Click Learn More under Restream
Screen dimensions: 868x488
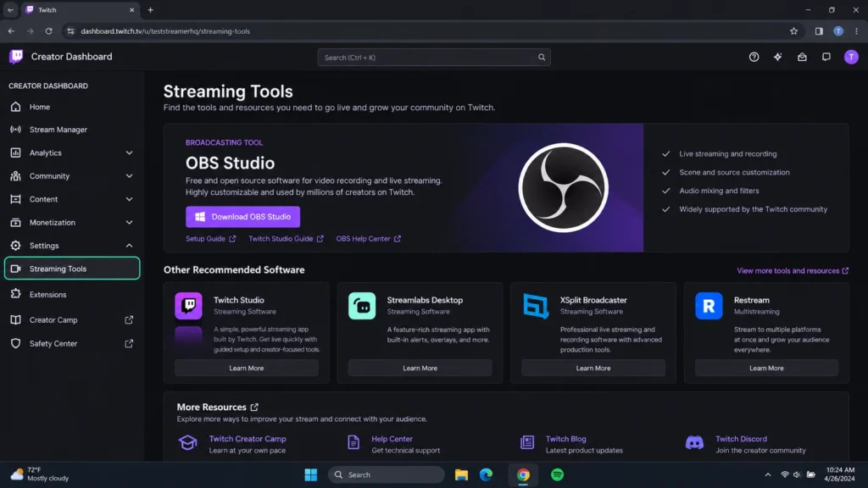[x=766, y=368]
